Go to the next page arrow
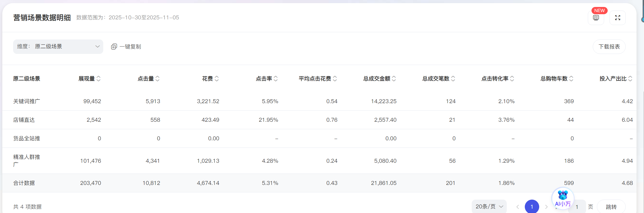644x213 pixels. [546, 207]
